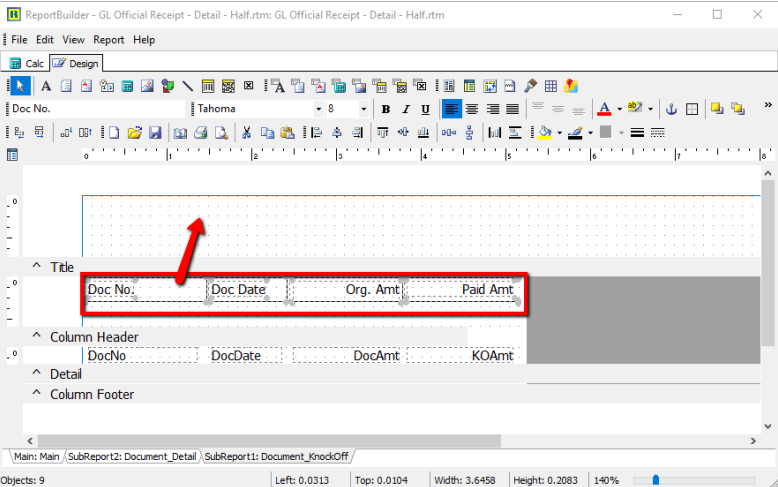
Task: Click the Cut scissors icon
Action: pos(246,132)
